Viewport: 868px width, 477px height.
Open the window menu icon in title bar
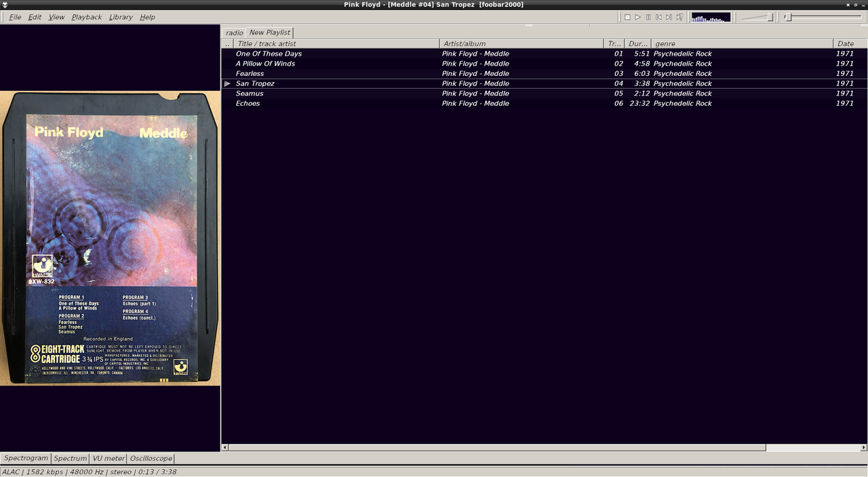click(x=5, y=5)
